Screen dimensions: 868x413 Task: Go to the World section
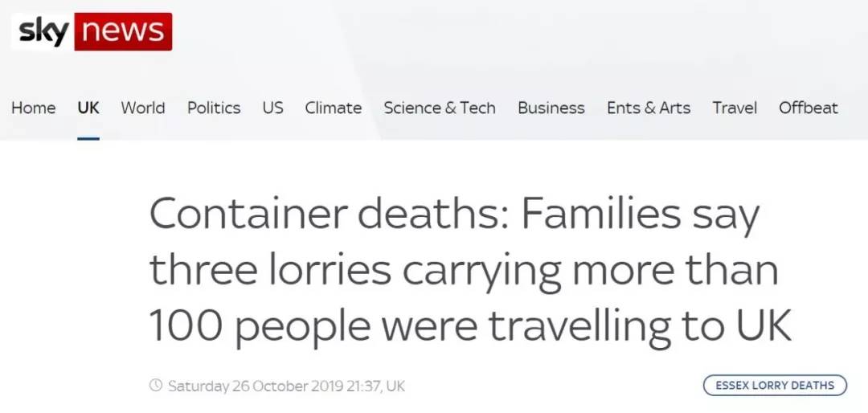(143, 108)
